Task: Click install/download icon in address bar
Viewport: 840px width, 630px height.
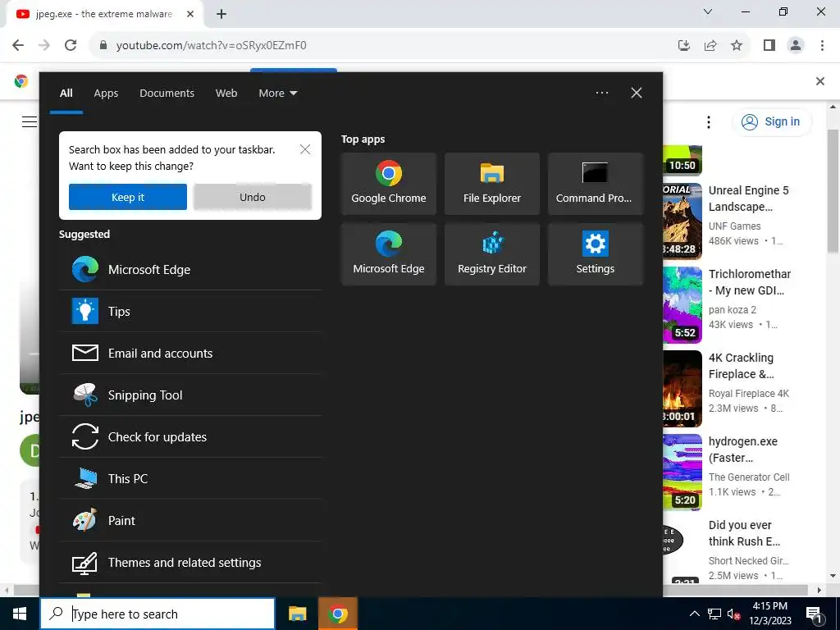Action: (684, 45)
